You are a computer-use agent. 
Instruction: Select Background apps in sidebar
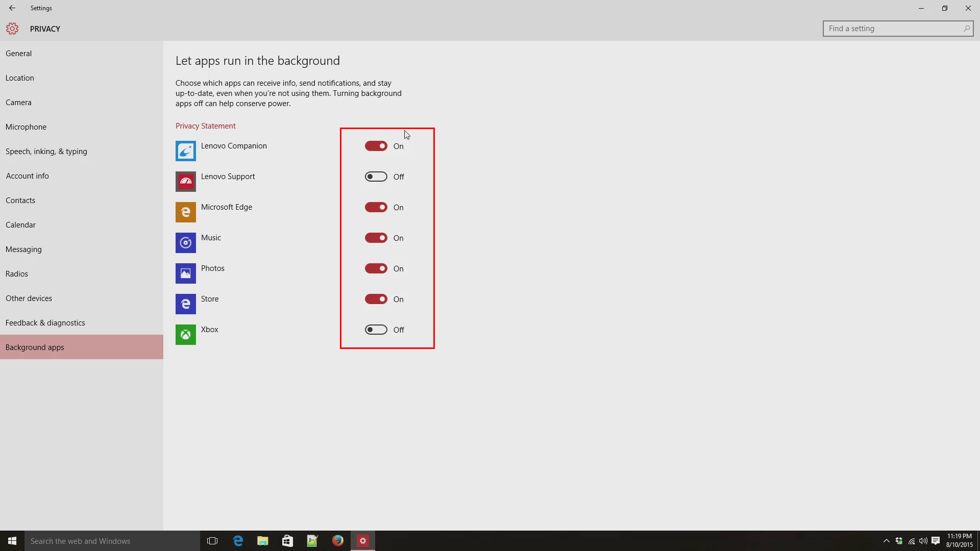[x=82, y=347]
